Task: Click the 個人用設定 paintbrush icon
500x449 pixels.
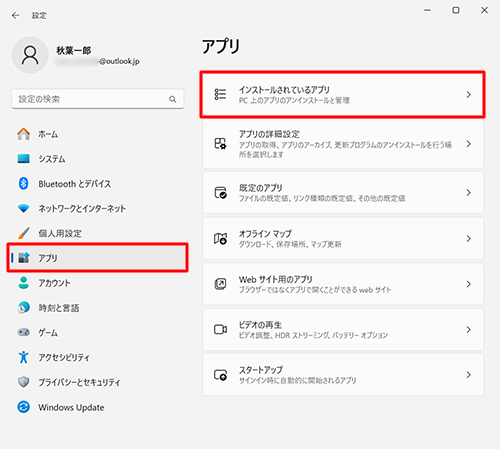Action: click(23, 233)
